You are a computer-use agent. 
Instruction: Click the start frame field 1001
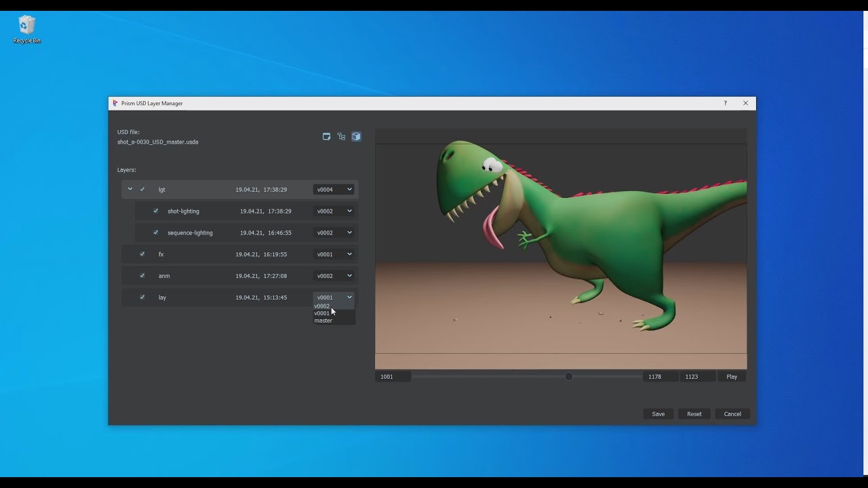393,376
